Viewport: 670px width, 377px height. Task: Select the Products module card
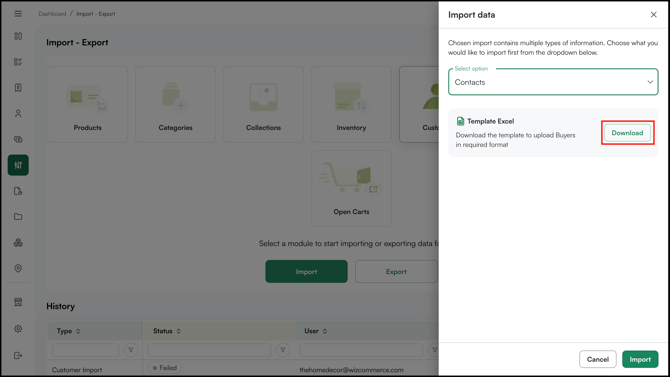coord(88,104)
